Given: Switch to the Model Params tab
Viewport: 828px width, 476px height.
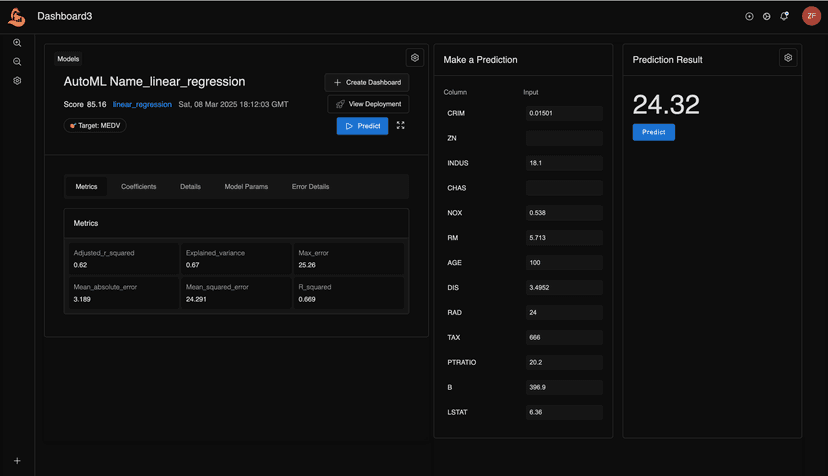Looking at the screenshot, I should coord(246,187).
